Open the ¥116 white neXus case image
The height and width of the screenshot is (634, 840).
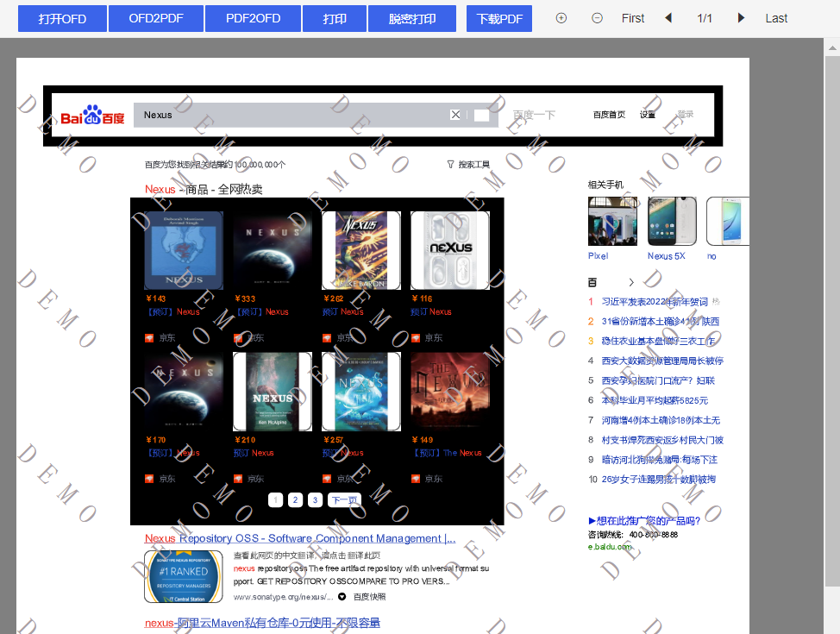tap(450, 250)
